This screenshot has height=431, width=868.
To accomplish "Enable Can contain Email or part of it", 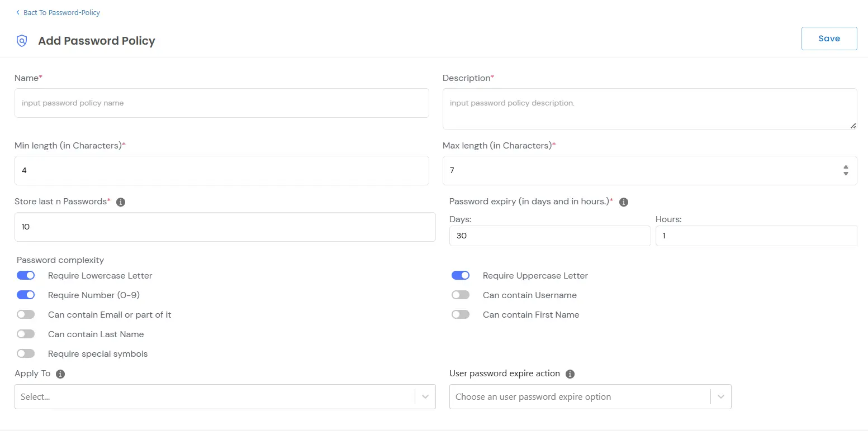I will coord(26,314).
